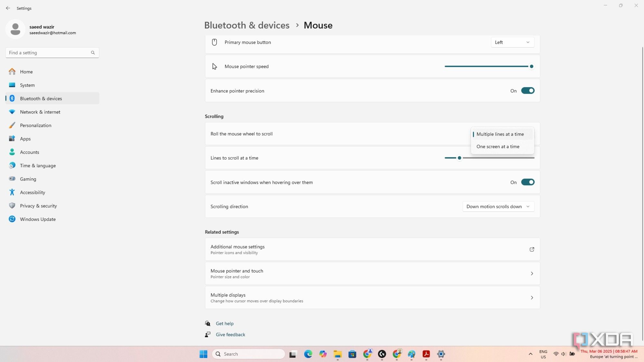
Task: Click in the Find a setting box
Action: pyautogui.click(x=52, y=52)
